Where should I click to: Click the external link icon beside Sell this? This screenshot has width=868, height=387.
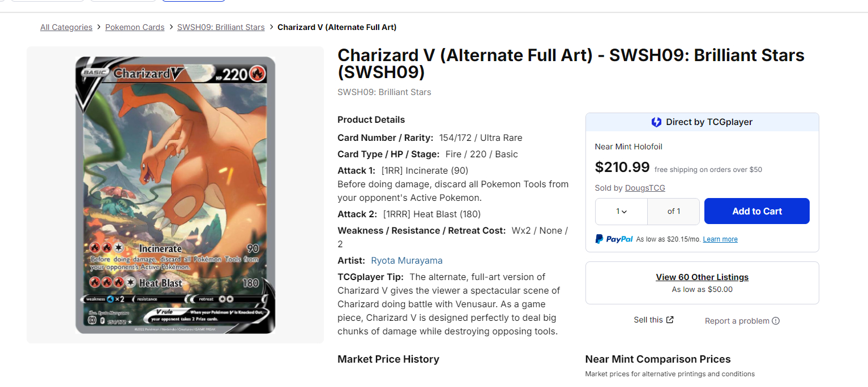[670, 320]
